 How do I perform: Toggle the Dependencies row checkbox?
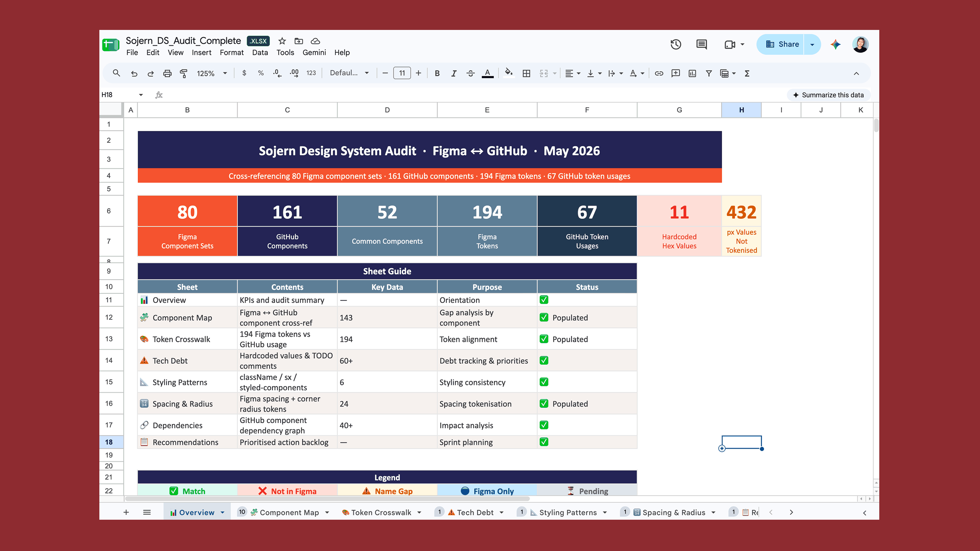[x=544, y=425]
